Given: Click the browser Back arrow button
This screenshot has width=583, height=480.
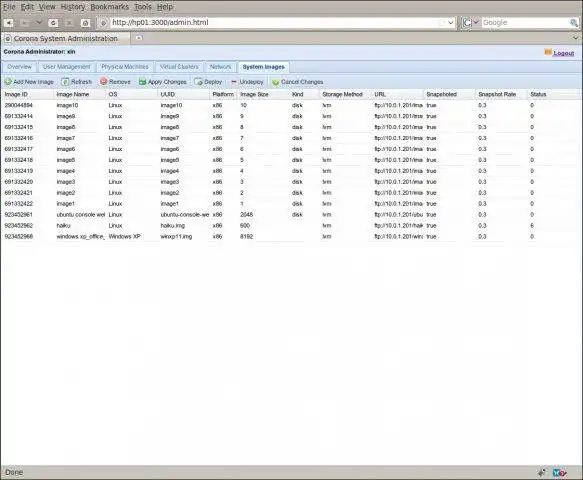Looking at the screenshot, I should tap(9, 23).
